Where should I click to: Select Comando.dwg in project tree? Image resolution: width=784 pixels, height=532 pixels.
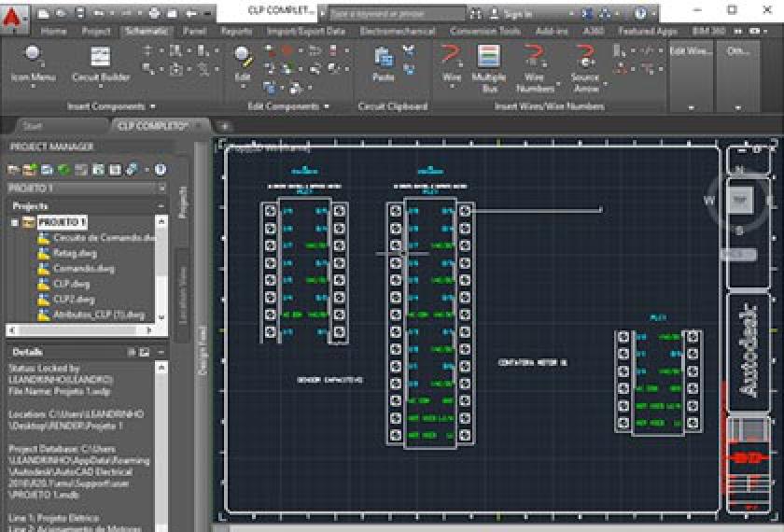click(x=84, y=268)
